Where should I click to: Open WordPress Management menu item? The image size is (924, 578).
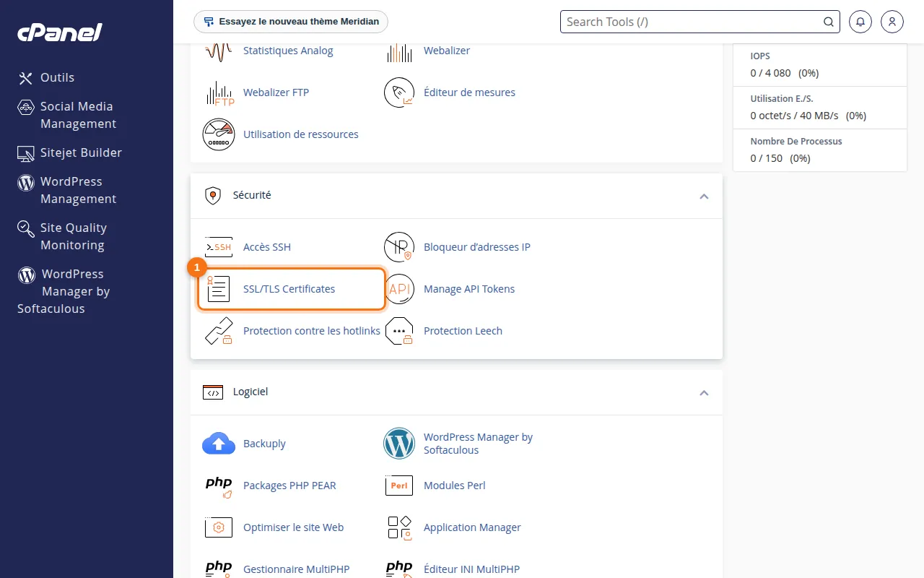click(78, 190)
